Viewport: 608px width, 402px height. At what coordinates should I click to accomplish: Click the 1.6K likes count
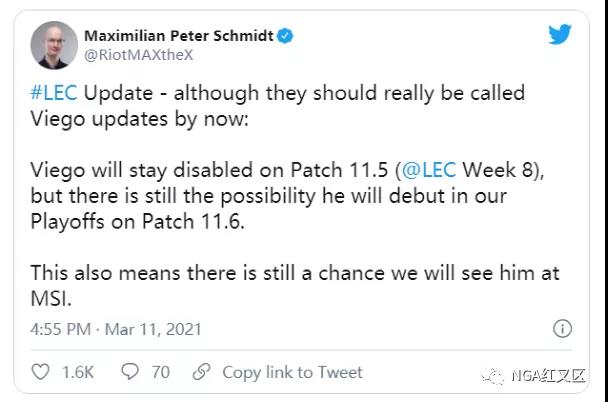[78, 372]
